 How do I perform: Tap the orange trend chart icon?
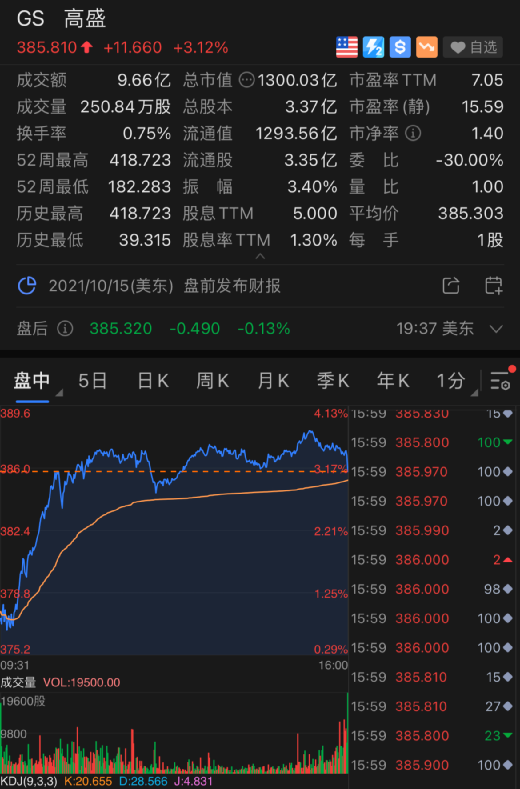[427, 47]
